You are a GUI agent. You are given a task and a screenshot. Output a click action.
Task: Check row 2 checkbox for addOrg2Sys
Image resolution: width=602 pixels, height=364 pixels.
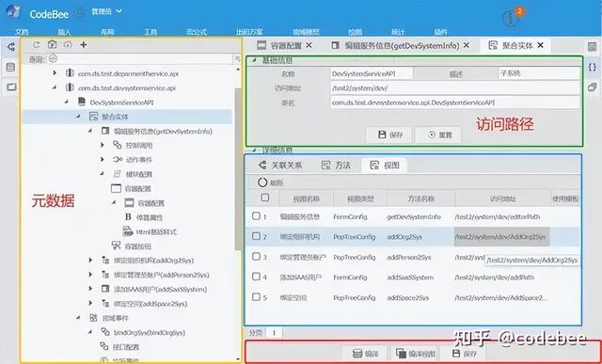pyautogui.click(x=256, y=236)
